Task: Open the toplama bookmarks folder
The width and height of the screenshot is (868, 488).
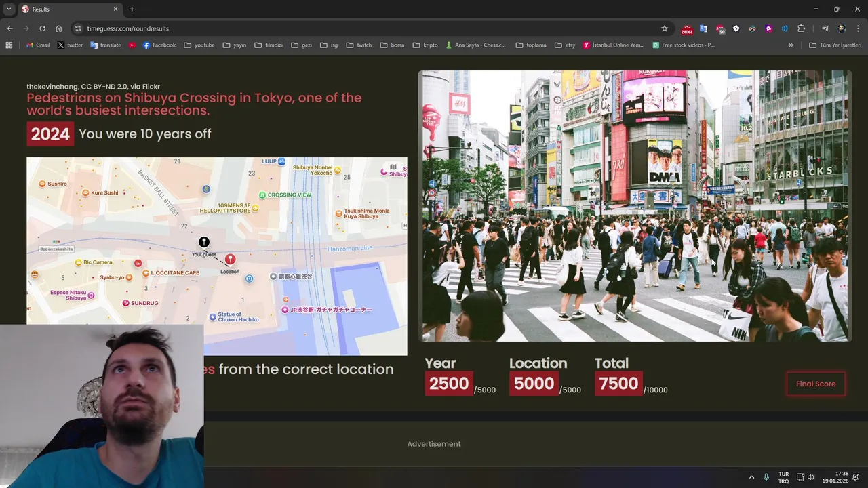Action: pyautogui.click(x=531, y=45)
